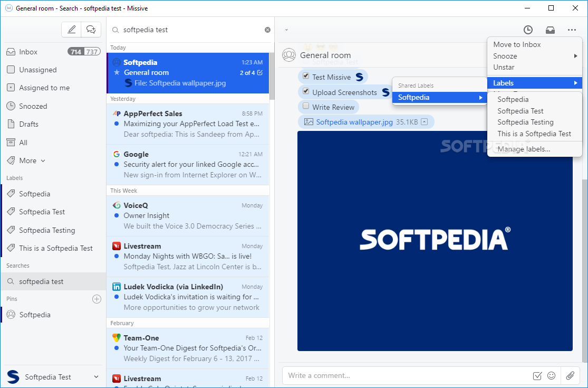Collapse the Softpedia wallpaper.jpg preview arrow
Screen dimensions: 588x388
(424, 122)
